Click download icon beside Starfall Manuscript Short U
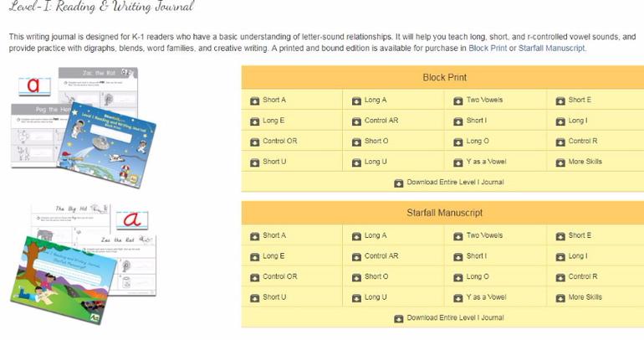The width and height of the screenshot is (644, 340). coord(255,297)
